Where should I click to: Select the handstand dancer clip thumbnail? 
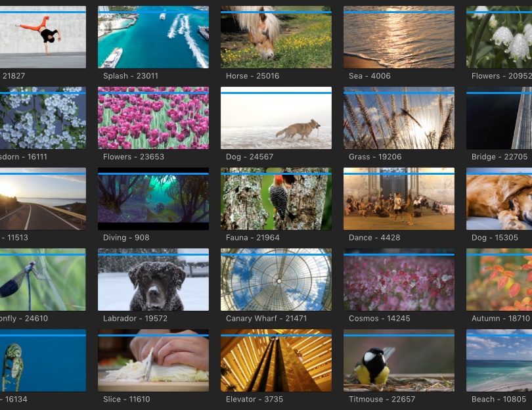pos(43,38)
